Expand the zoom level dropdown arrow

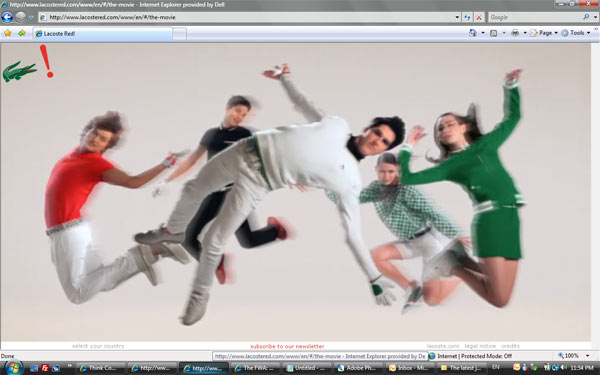[588, 356]
